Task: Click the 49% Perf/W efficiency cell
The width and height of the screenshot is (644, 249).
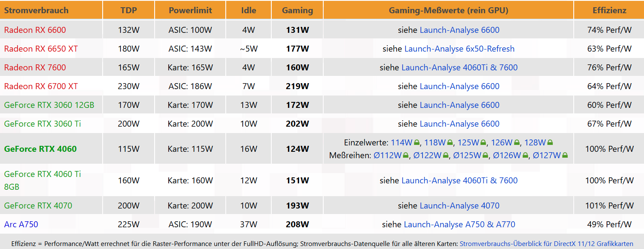Action: (609, 224)
